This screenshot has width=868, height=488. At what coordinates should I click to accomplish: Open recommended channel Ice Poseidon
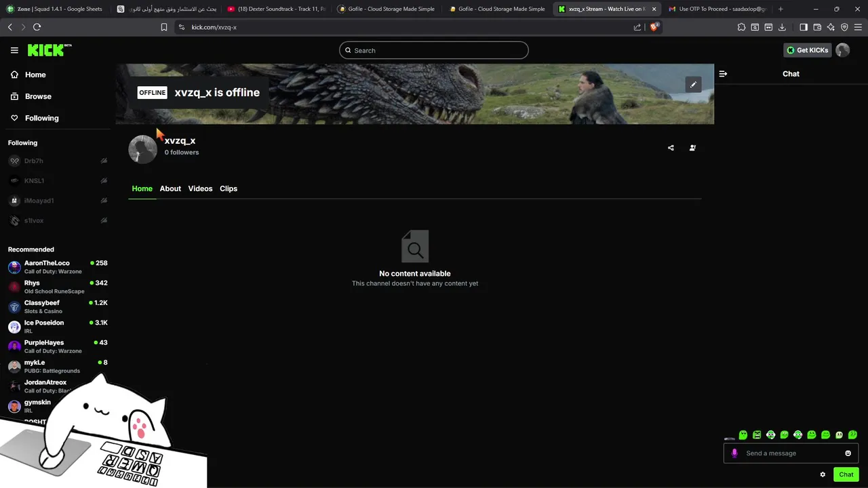pyautogui.click(x=57, y=327)
